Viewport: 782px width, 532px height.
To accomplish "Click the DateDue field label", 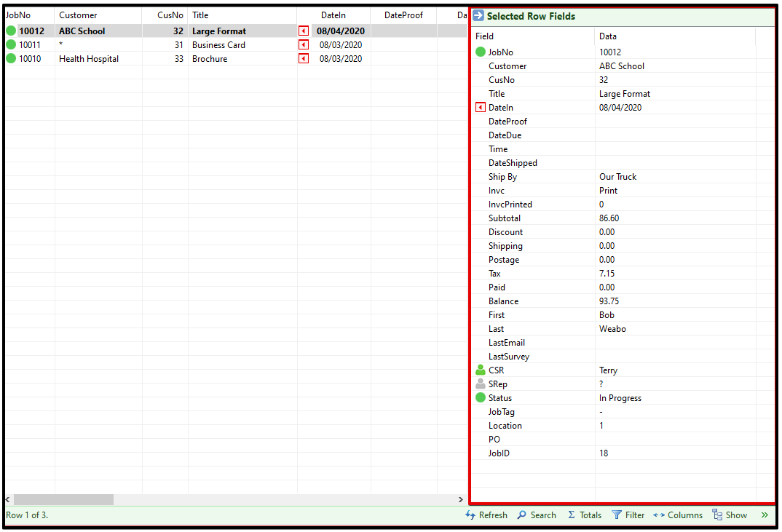I will coord(505,135).
